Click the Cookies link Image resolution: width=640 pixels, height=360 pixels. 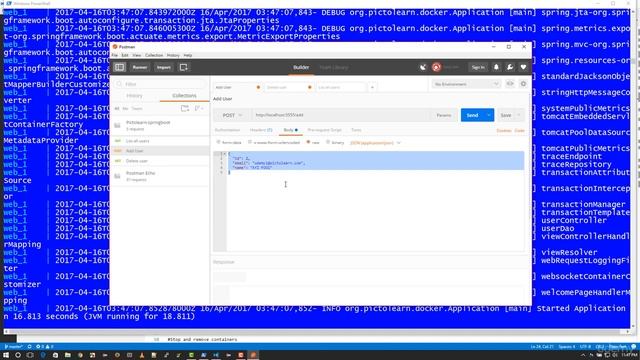point(503,131)
